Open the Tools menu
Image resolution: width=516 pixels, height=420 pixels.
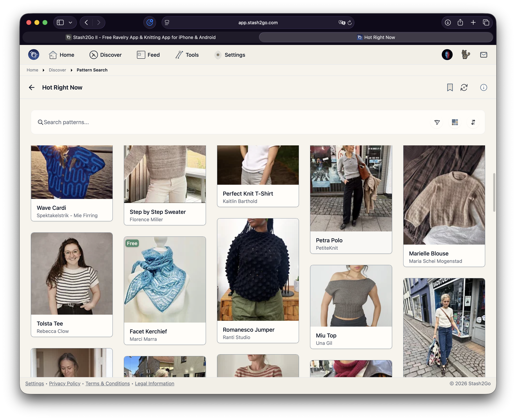tap(187, 55)
